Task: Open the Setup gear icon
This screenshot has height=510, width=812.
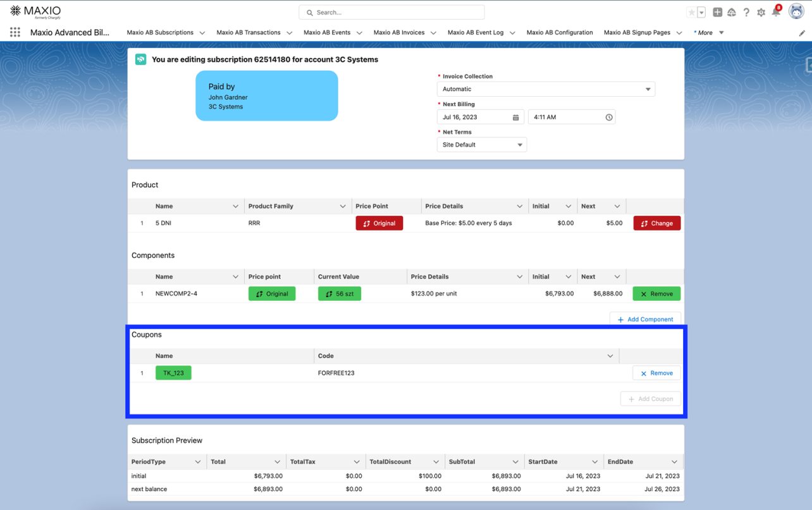Action: [761, 13]
